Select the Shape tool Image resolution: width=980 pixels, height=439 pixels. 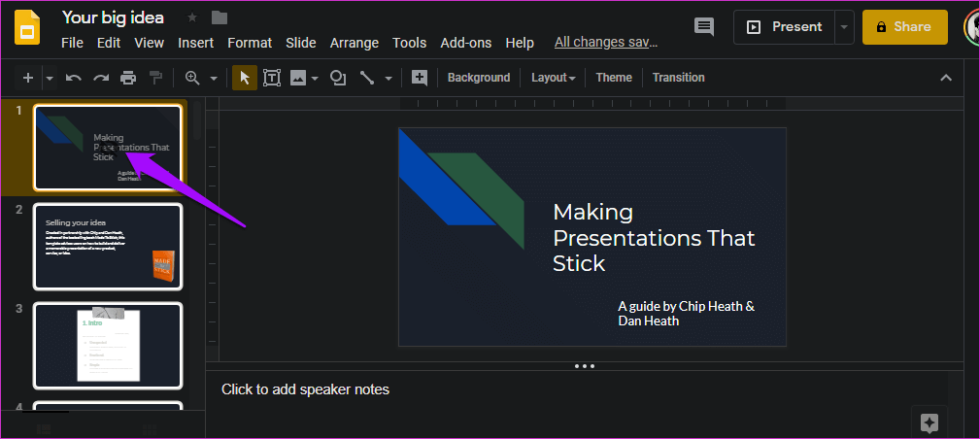coord(338,78)
